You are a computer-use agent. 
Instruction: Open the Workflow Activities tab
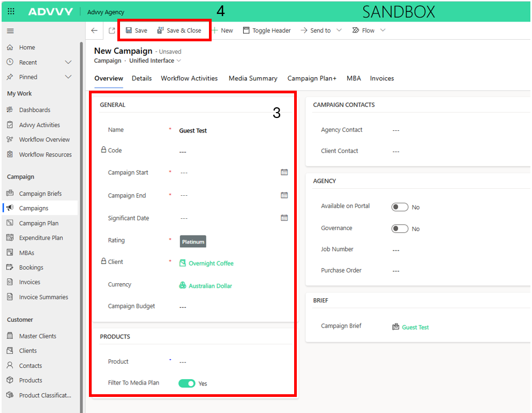[x=189, y=78]
